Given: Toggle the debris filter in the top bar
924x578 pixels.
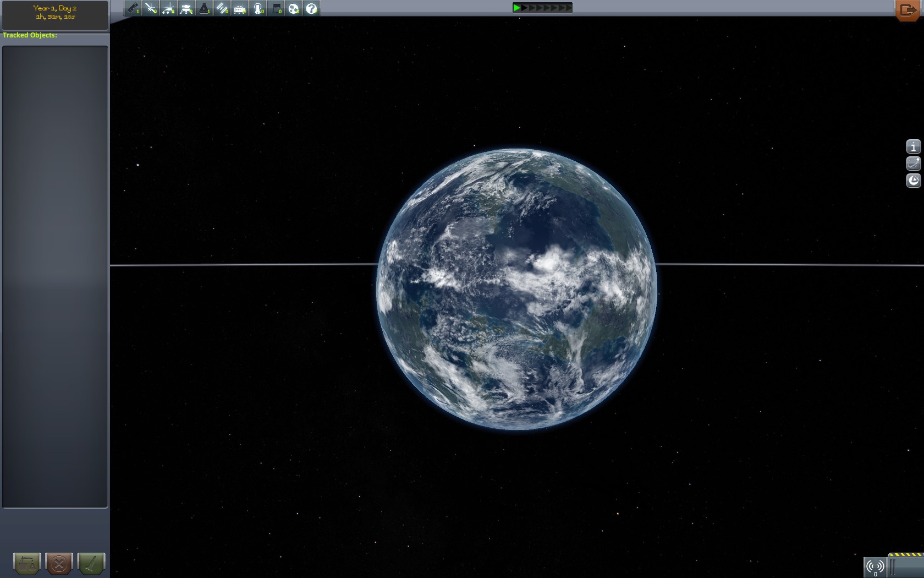Looking at the screenshot, I should coord(133,9).
